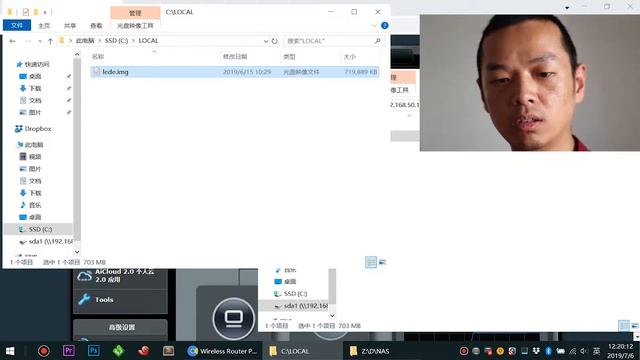This screenshot has width=640, height=360.
Task: Switch C:\LOCAL window to details view
Action: click(x=371, y=262)
